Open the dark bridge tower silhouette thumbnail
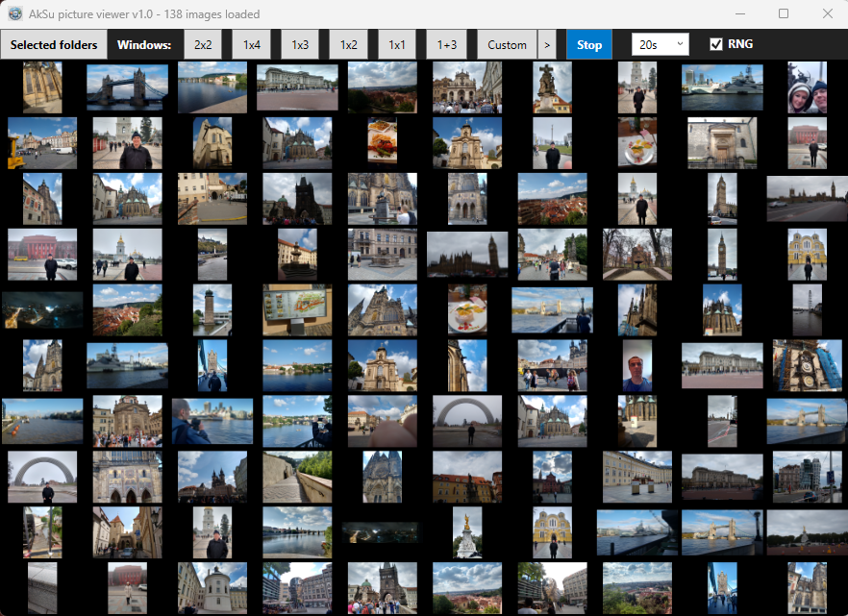The image size is (848, 616). coord(297,198)
